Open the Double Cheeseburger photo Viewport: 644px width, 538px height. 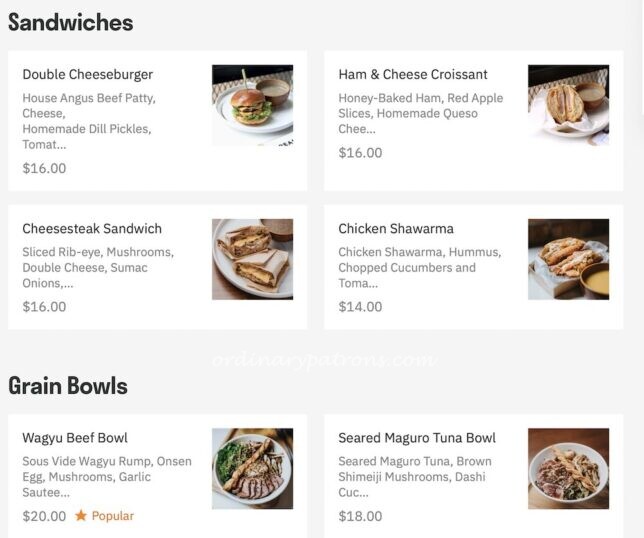pyautogui.click(x=252, y=105)
